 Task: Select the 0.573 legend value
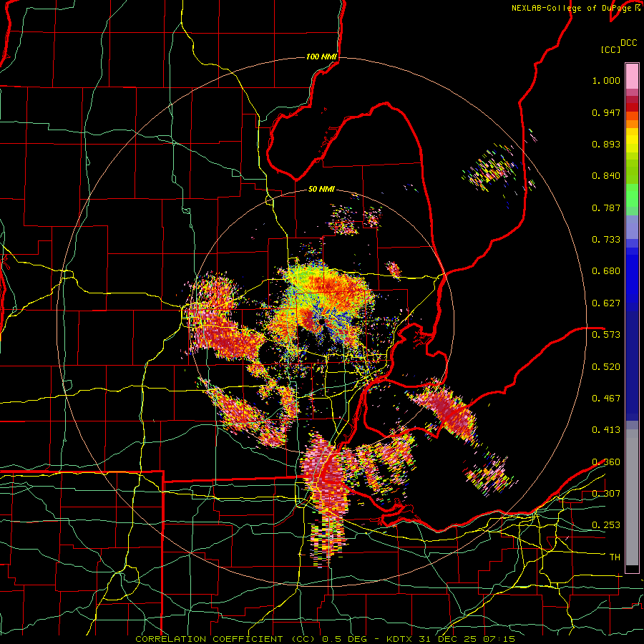point(606,335)
